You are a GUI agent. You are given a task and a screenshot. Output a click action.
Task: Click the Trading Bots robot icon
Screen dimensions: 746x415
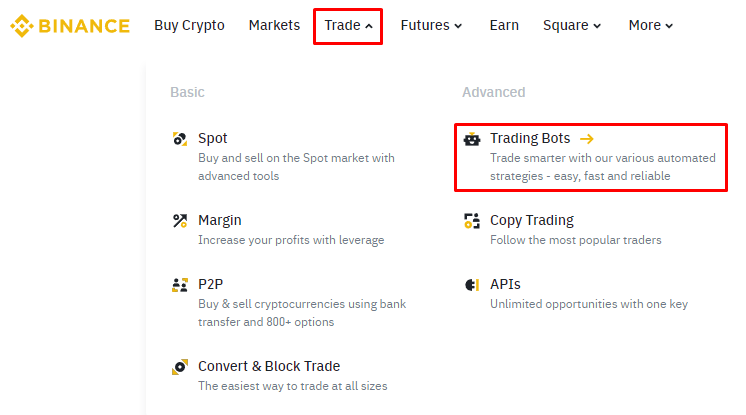click(473, 139)
